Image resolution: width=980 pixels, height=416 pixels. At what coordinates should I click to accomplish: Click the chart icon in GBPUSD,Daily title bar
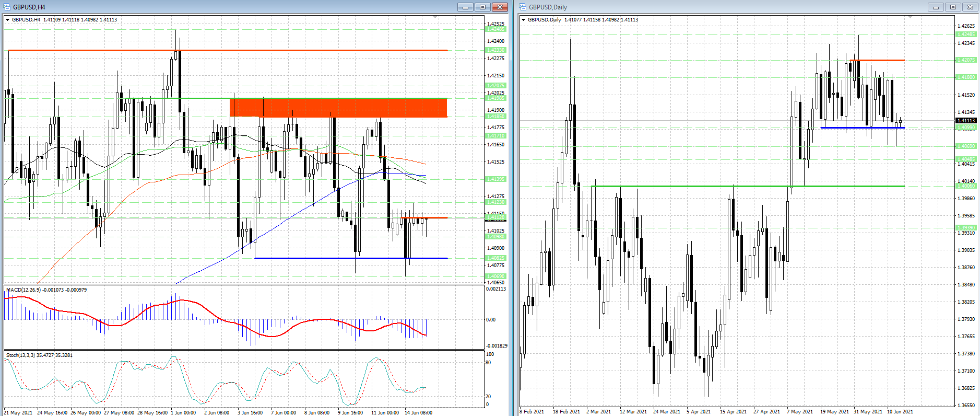523,7
